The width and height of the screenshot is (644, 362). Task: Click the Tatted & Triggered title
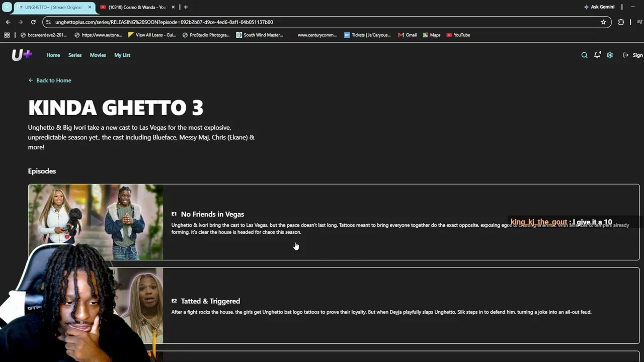coord(210,301)
